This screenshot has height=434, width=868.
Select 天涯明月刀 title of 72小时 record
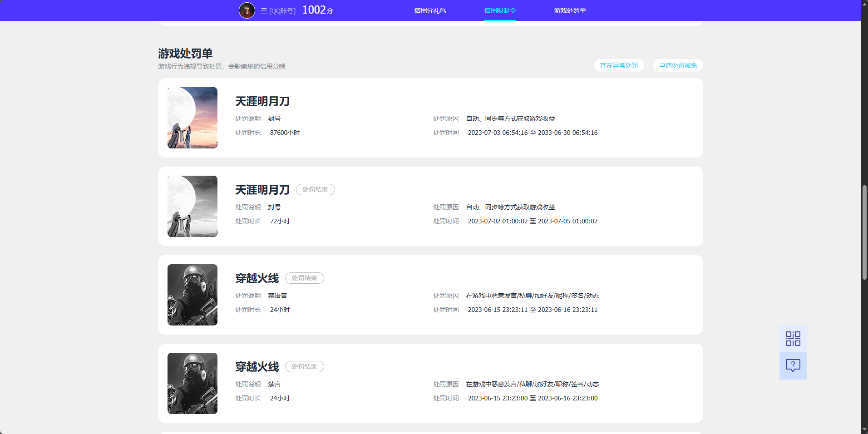pyautogui.click(x=262, y=190)
